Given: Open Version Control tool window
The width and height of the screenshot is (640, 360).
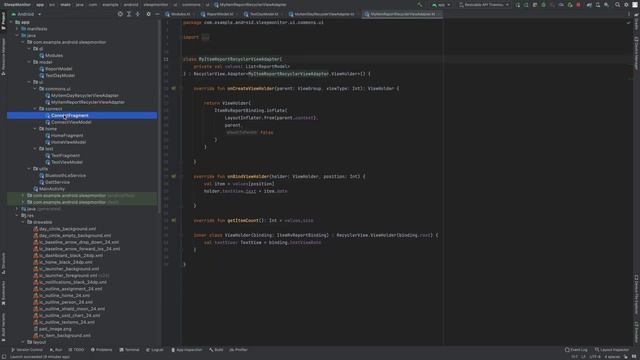Looking at the screenshot, I should [x=27, y=350].
